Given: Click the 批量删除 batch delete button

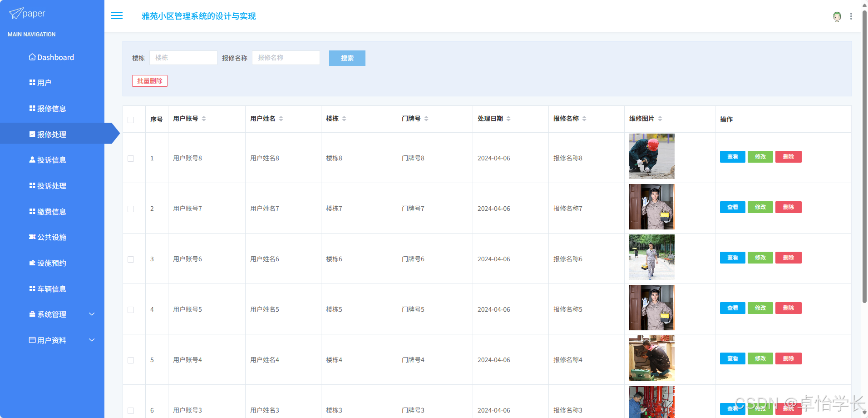Looking at the screenshot, I should click(x=150, y=81).
